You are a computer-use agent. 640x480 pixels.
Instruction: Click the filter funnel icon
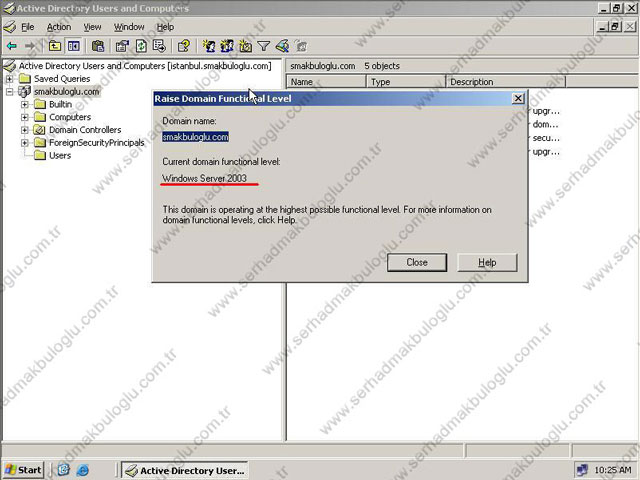click(x=264, y=46)
